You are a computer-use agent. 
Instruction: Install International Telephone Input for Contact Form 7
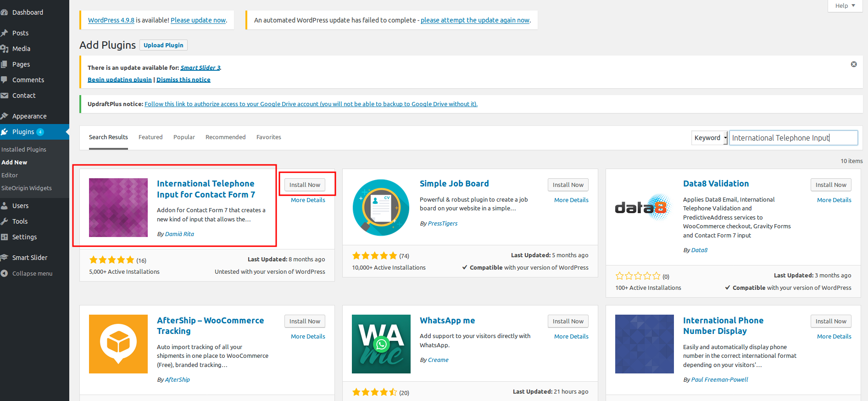pyautogui.click(x=305, y=185)
